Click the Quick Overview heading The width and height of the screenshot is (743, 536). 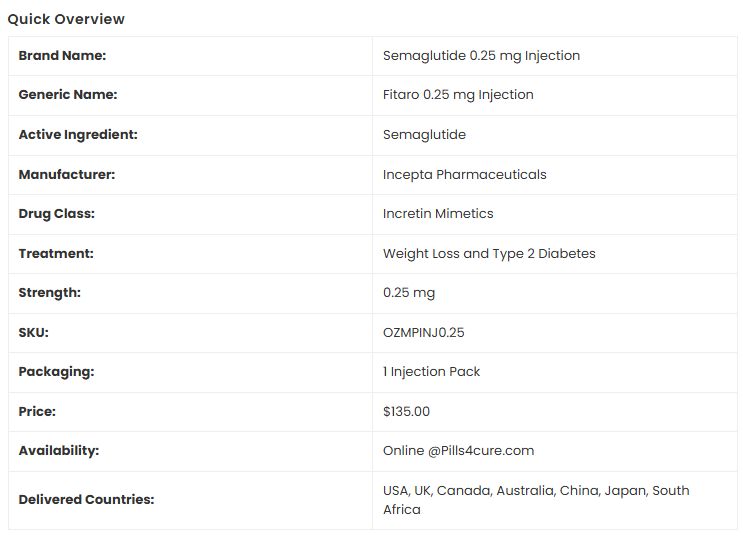66,19
